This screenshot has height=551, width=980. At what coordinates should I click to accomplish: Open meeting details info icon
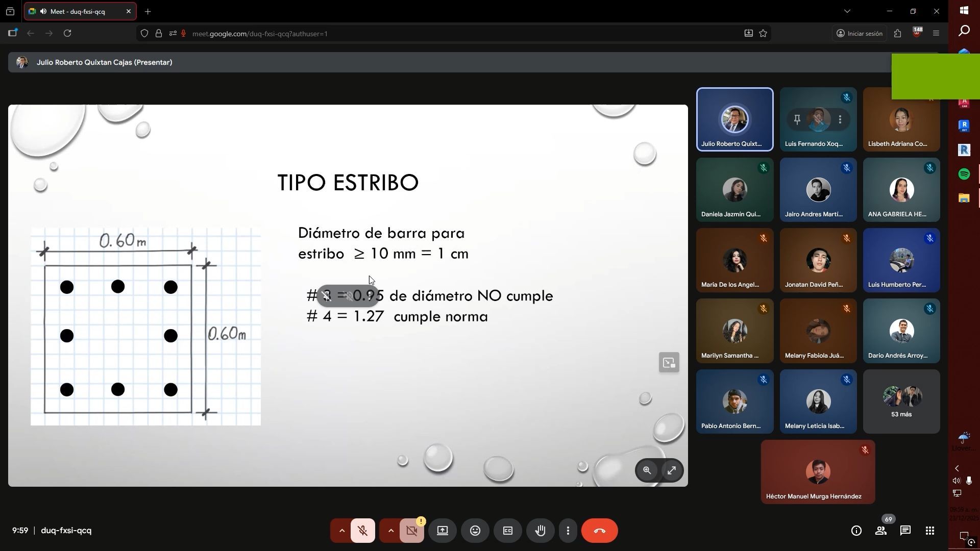click(x=856, y=531)
